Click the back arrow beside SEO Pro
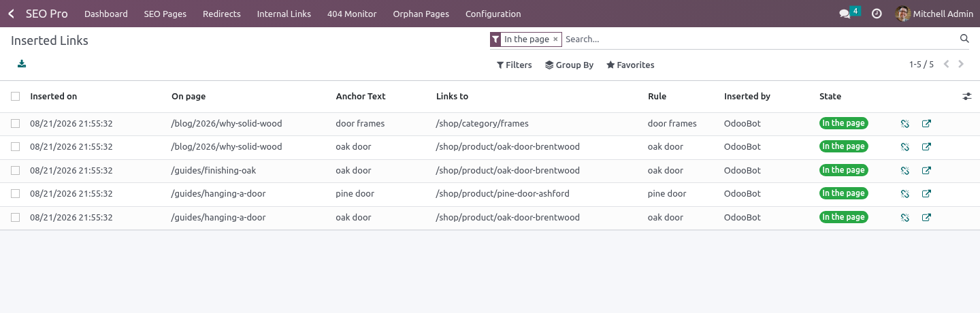The image size is (980, 313). [11, 14]
